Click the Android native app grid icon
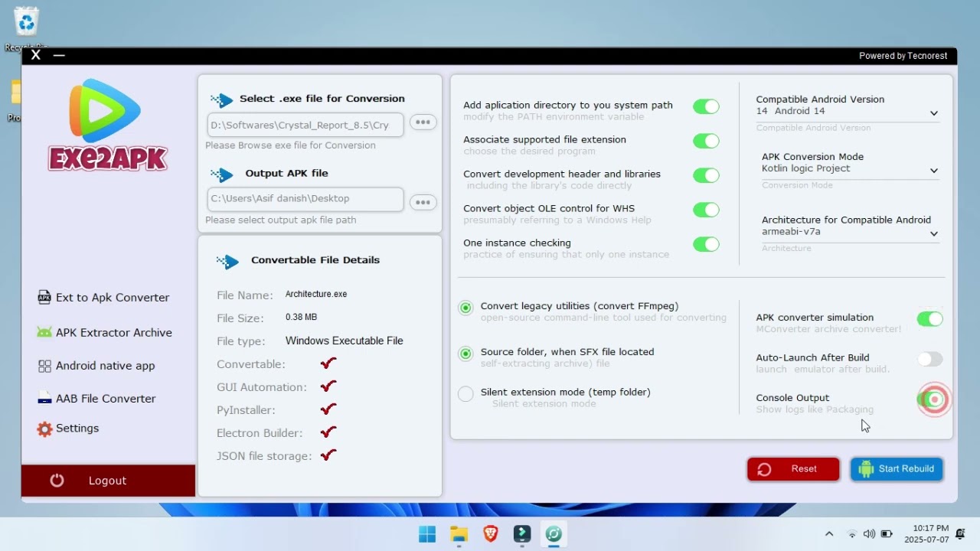This screenshot has height=551, width=980. (x=44, y=366)
